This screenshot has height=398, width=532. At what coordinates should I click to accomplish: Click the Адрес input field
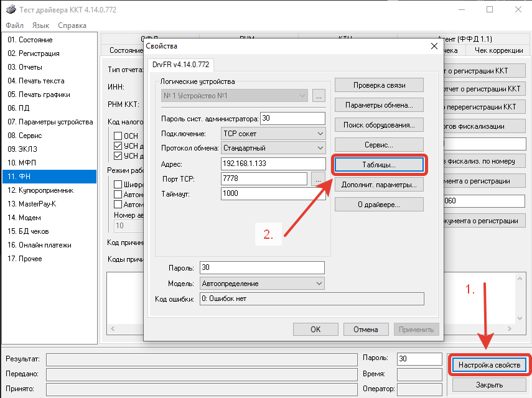(x=273, y=164)
